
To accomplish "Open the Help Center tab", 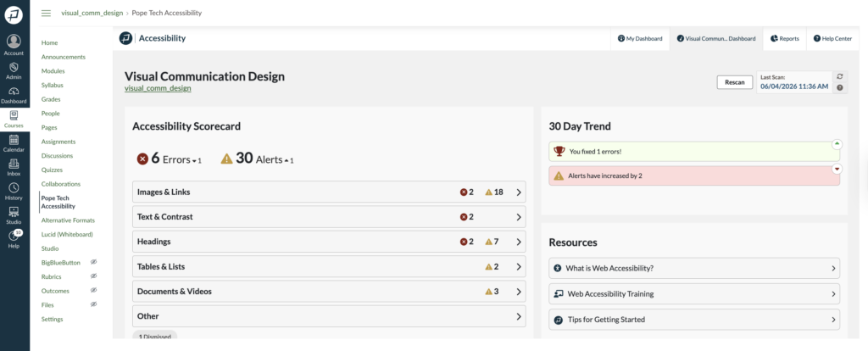I will tap(832, 39).
